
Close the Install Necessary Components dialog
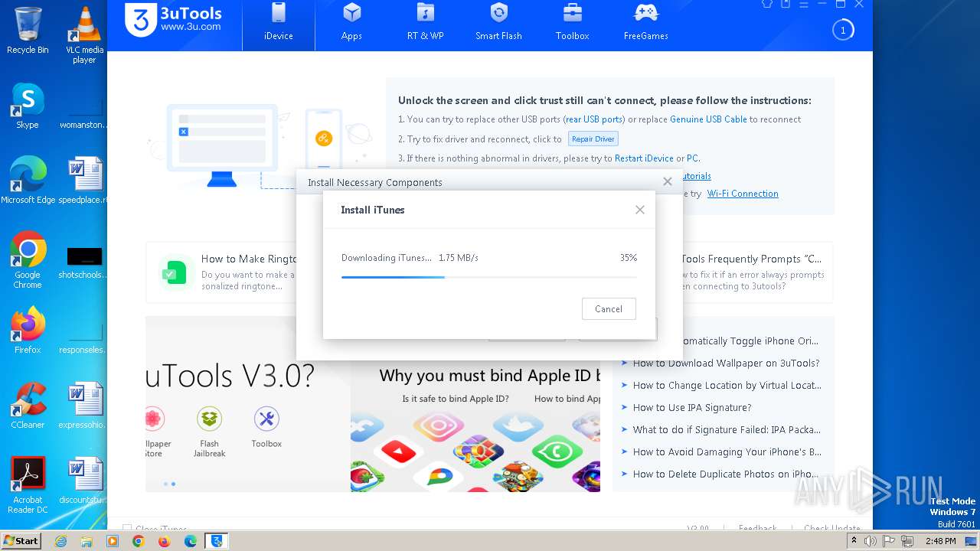click(668, 181)
